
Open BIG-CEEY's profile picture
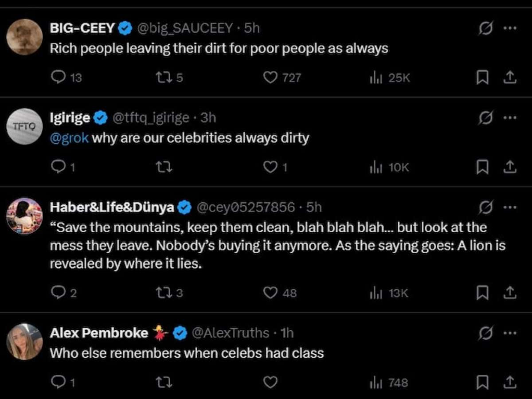(24, 37)
